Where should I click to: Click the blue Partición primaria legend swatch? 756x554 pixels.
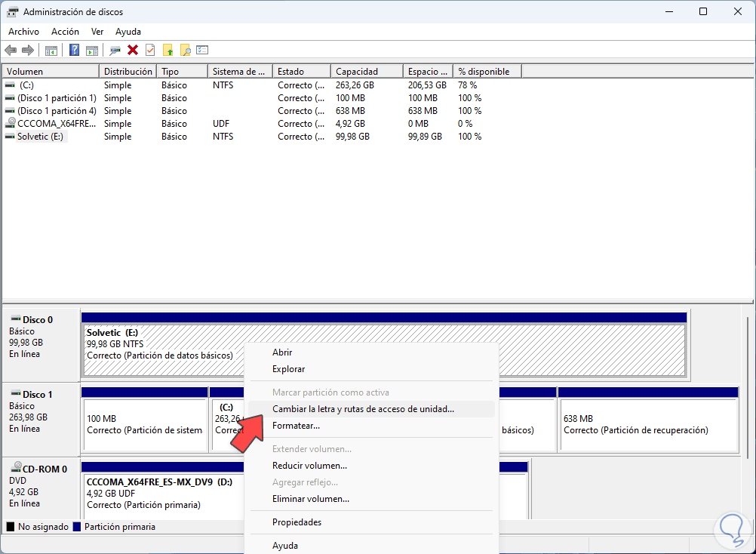point(77,527)
